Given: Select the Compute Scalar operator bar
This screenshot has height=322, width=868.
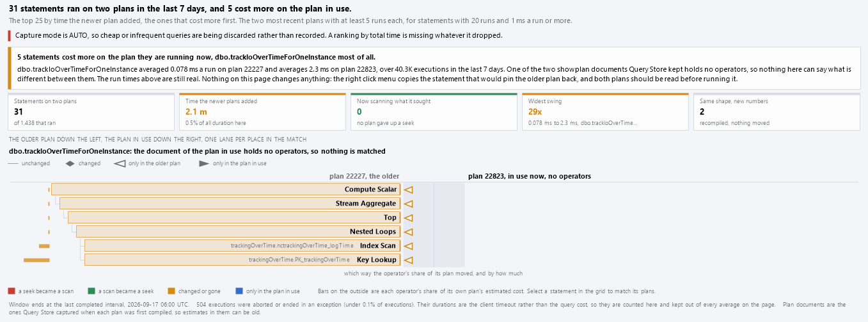Looking at the screenshot, I should pos(226,189).
